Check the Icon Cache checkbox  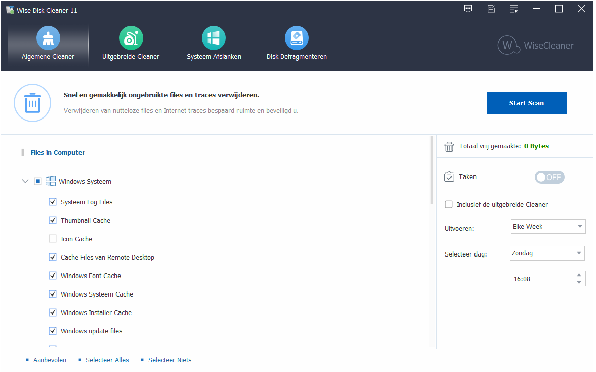(x=53, y=239)
